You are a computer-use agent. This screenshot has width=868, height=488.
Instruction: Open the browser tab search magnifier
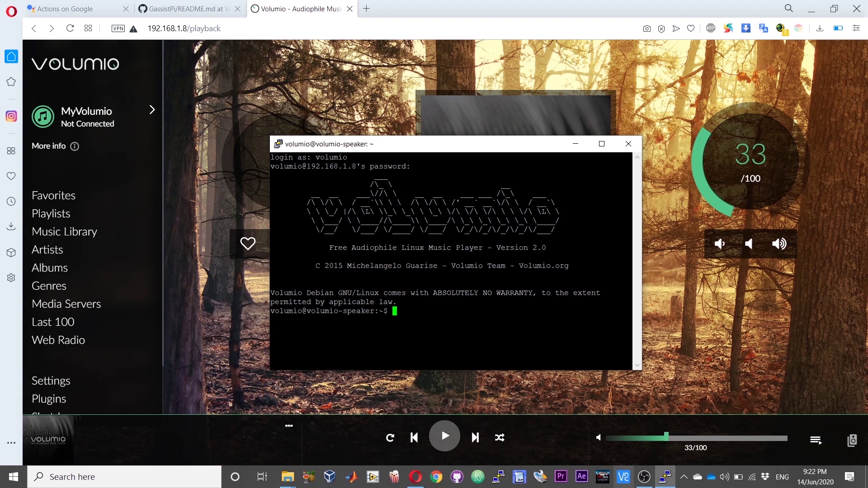(789, 9)
